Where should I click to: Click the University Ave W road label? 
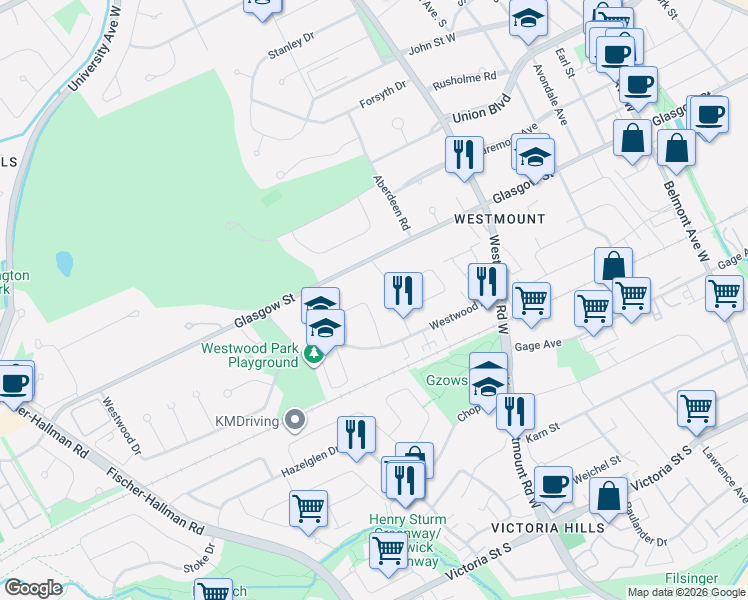(x=94, y=49)
